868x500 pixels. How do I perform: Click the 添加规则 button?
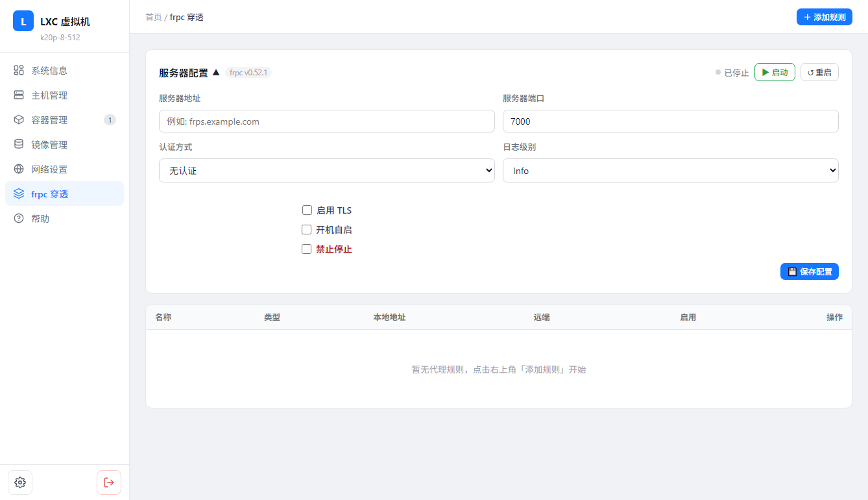(x=825, y=17)
